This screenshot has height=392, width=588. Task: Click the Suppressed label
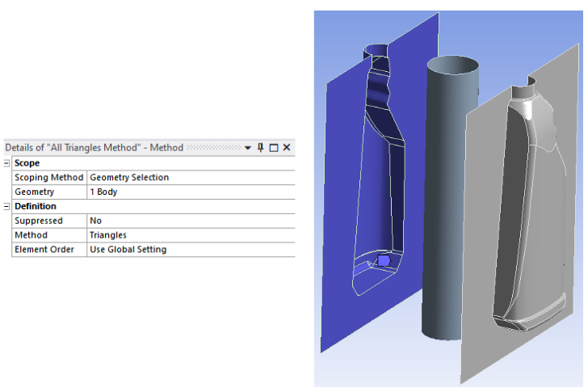(49, 221)
